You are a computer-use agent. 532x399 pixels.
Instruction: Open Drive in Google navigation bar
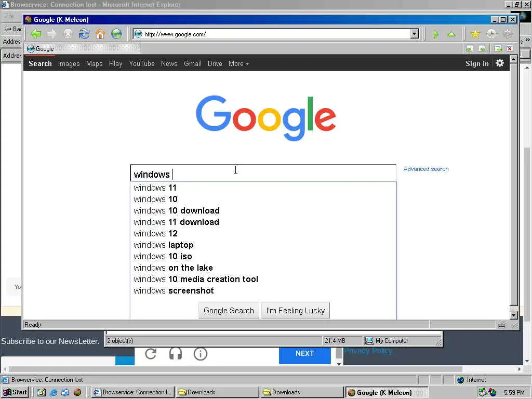(x=215, y=63)
